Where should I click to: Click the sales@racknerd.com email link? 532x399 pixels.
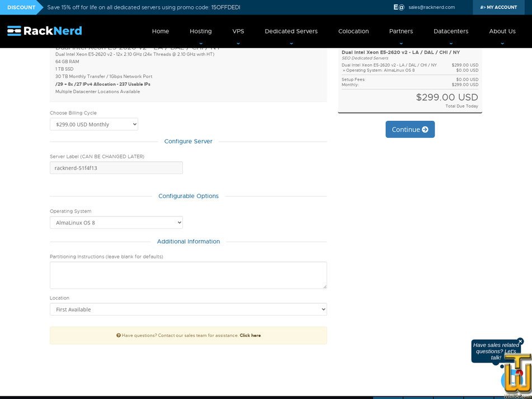pos(431,7)
